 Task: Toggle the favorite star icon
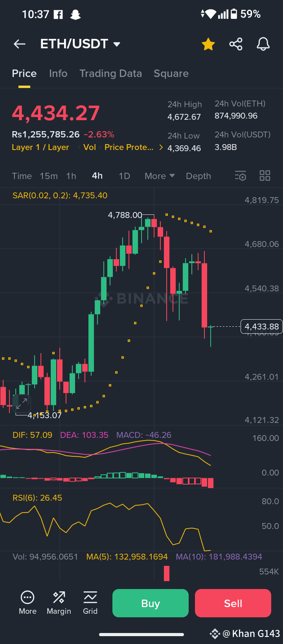point(208,44)
